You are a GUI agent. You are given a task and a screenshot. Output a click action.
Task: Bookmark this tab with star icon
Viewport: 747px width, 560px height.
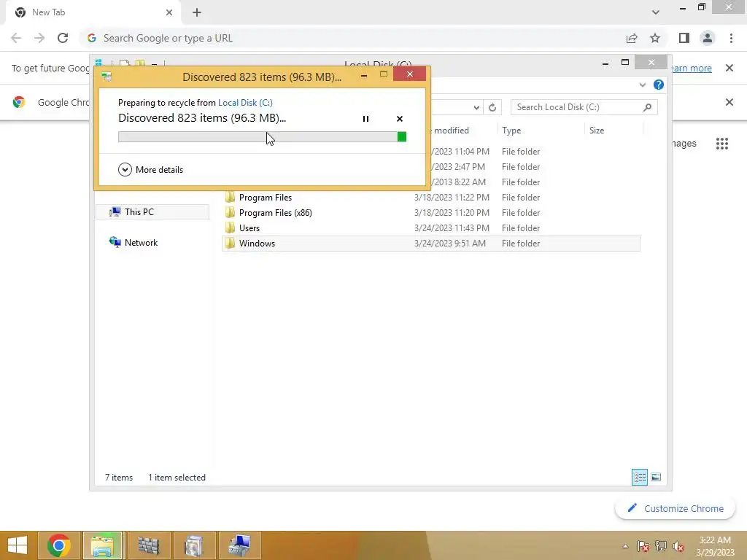point(655,38)
